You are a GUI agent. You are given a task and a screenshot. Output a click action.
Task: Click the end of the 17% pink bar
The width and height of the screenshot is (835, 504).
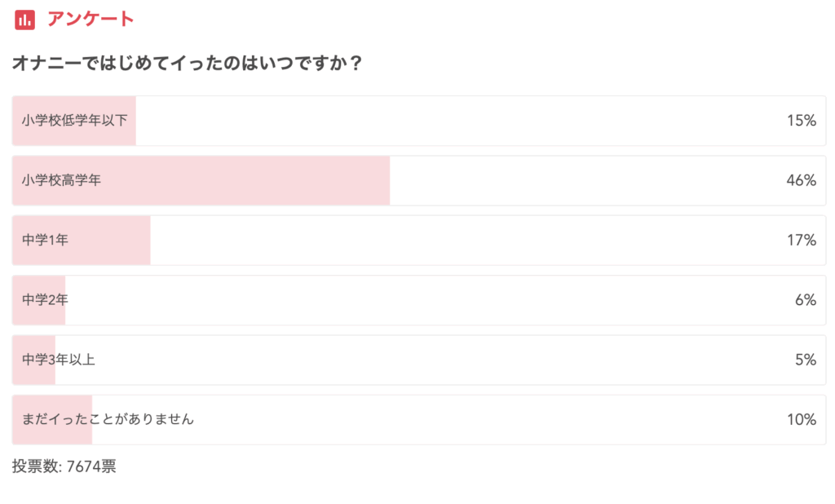pyautogui.click(x=148, y=241)
